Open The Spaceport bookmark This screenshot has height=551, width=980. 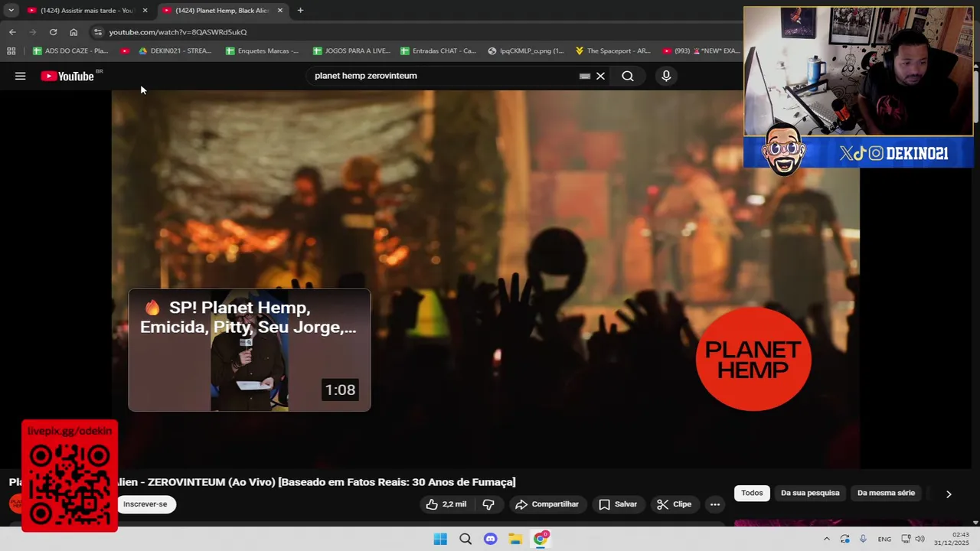pos(613,51)
